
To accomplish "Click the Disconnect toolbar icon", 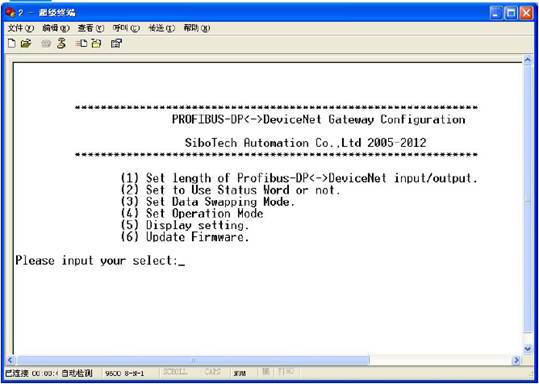I will click(61, 43).
